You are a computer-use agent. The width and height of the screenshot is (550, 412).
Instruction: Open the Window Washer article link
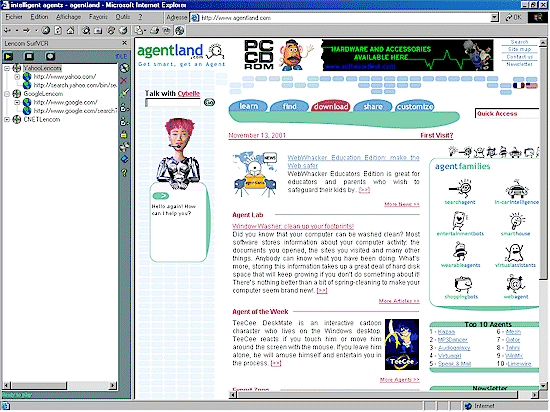(x=293, y=226)
